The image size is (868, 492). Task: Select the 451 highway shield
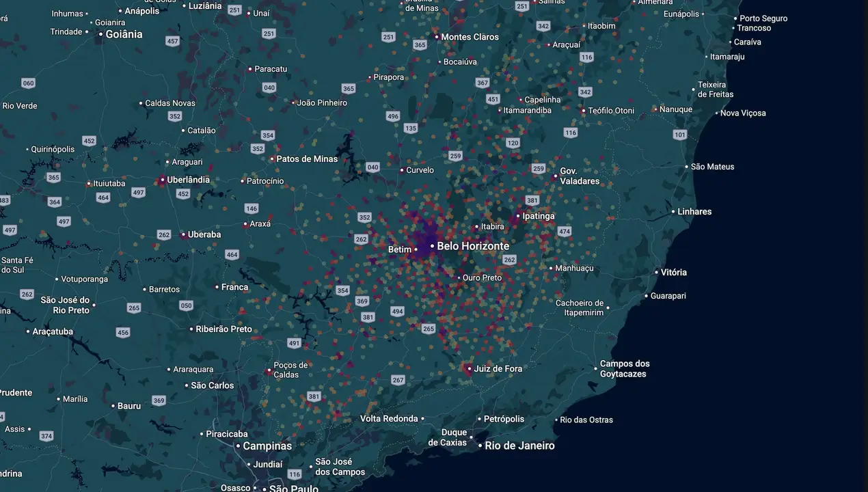[x=493, y=99]
